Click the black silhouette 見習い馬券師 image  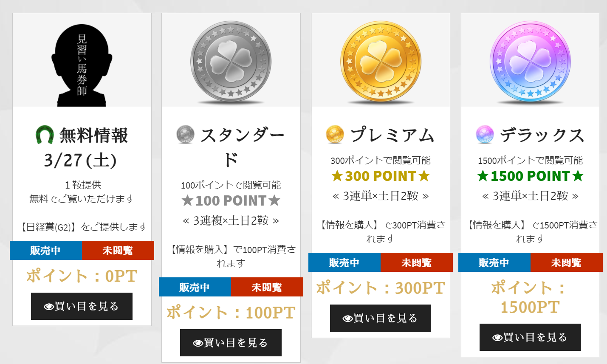pyautogui.click(x=82, y=65)
